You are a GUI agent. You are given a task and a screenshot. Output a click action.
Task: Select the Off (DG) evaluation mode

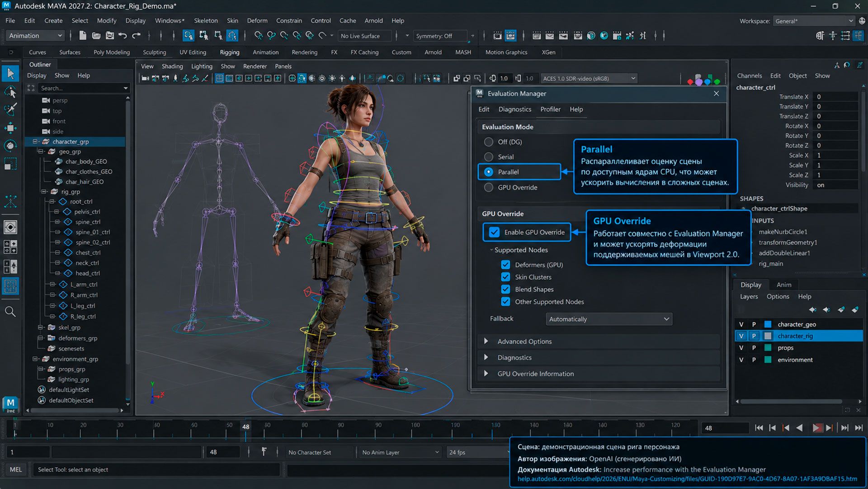point(489,142)
